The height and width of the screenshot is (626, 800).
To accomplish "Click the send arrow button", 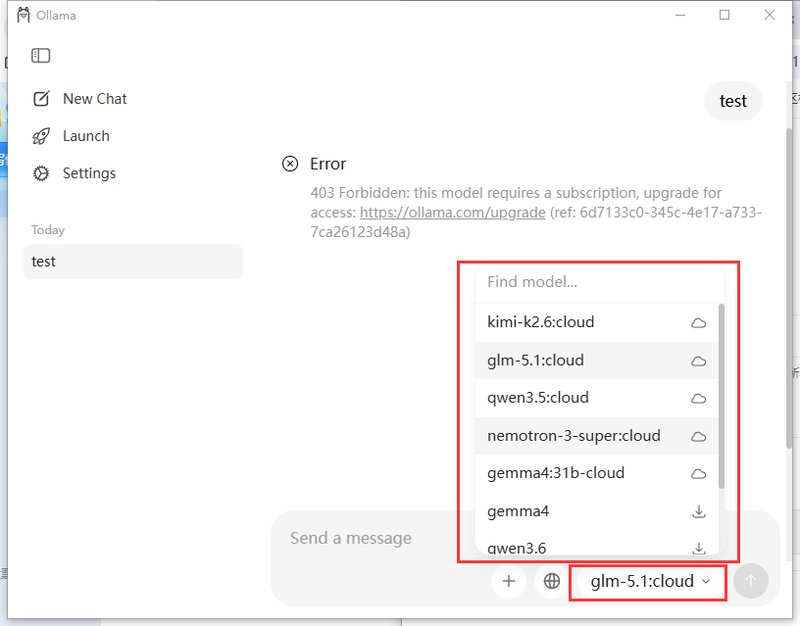I will coord(751,581).
